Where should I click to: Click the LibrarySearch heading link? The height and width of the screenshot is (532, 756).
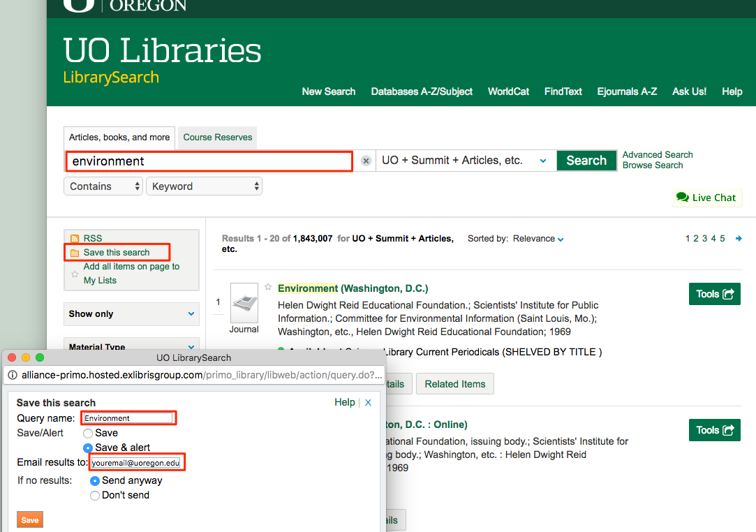[x=111, y=77]
